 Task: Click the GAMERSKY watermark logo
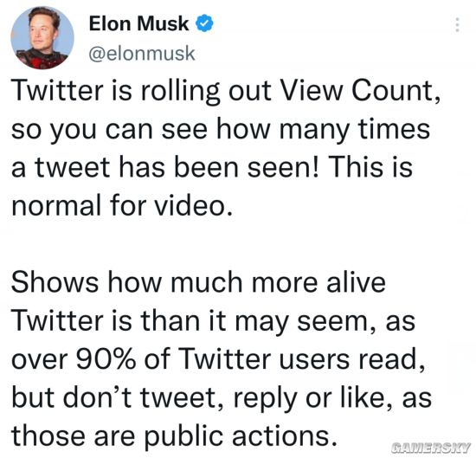click(x=431, y=447)
